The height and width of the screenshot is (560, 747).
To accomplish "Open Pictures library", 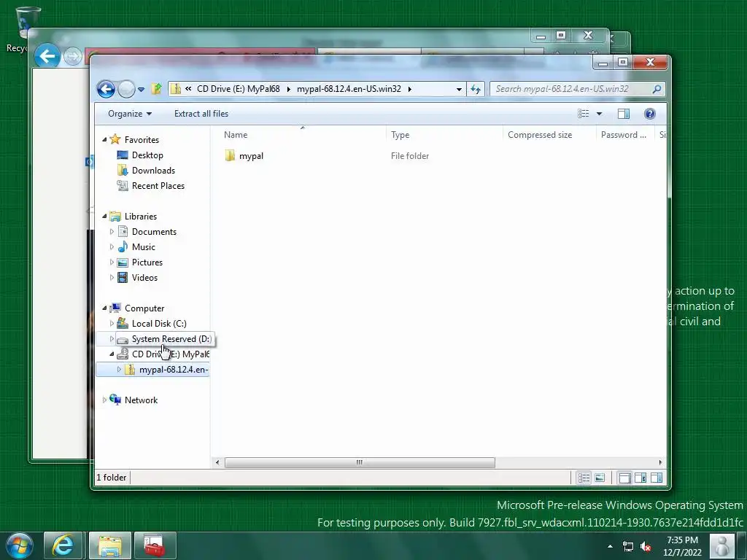I will (147, 262).
